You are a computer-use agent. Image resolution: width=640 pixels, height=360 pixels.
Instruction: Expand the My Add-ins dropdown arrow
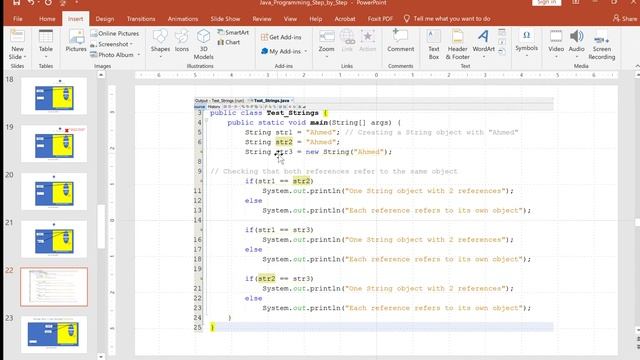tap(306, 51)
